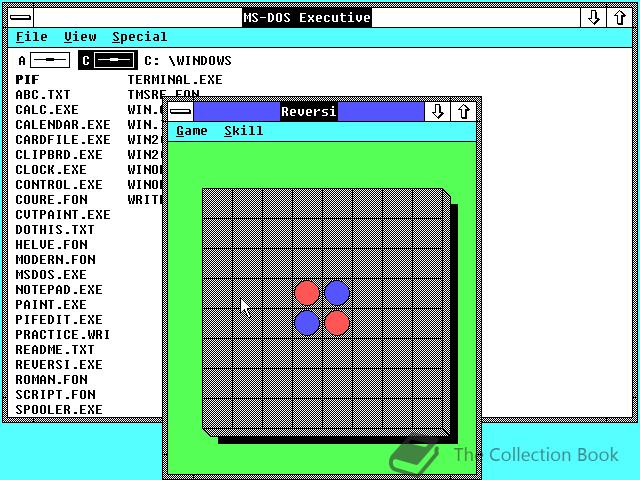Viewport: 640px width, 480px height.
Task: Select PAINT.EXE in the file list
Action: click(51, 305)
